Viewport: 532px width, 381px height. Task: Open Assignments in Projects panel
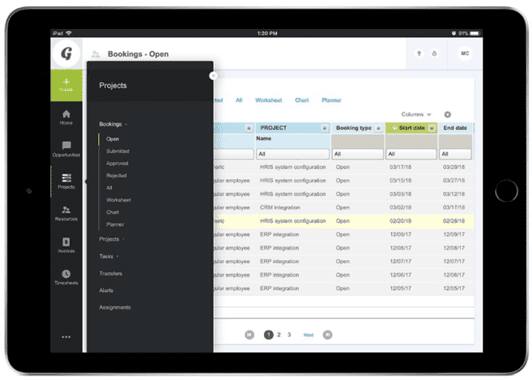tap(115, 307)
